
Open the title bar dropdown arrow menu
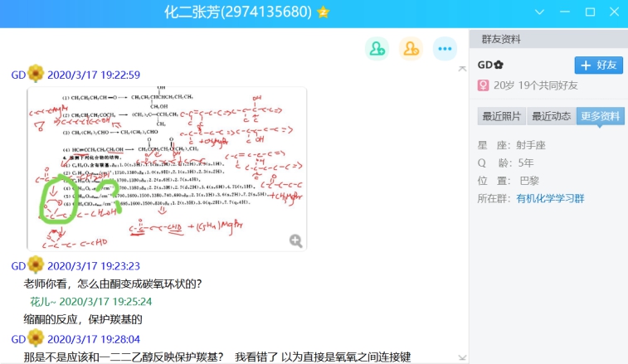click(x=540, y=12)
